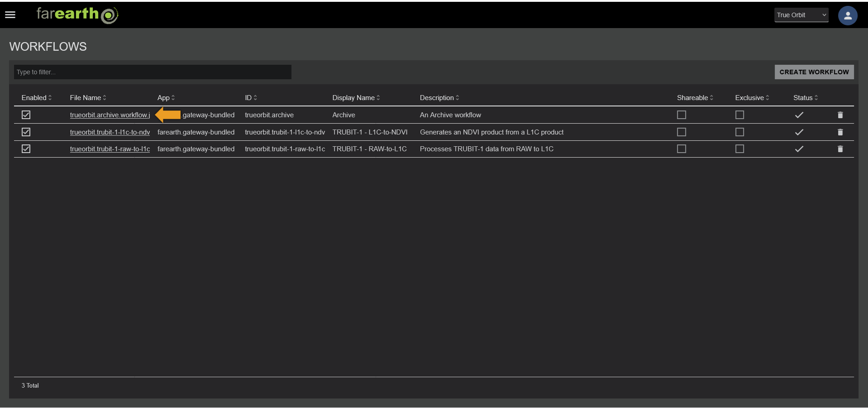Screen dimensions: 868x408
Task: Click the Create Workflow button
Action: (x=814, y=72)
